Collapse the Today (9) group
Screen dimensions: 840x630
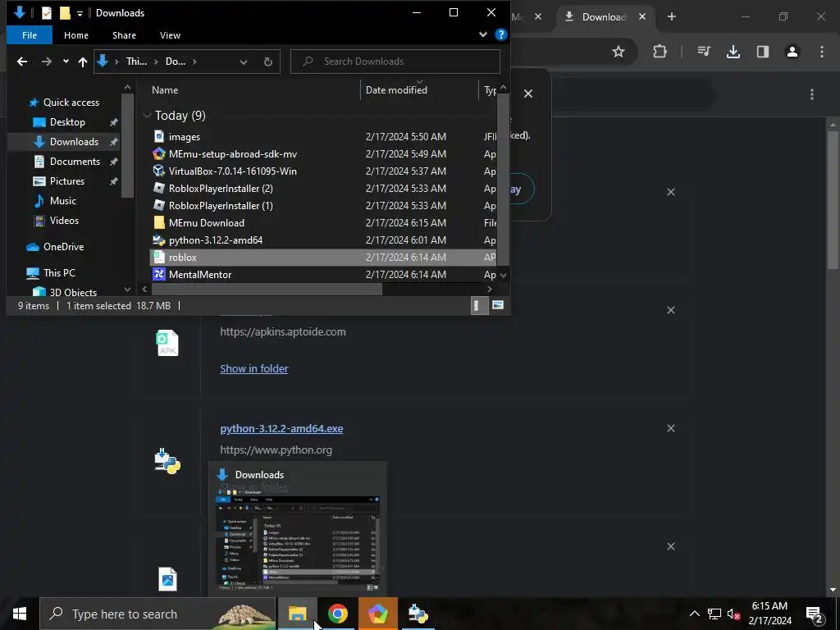click(x=147, y=116)
